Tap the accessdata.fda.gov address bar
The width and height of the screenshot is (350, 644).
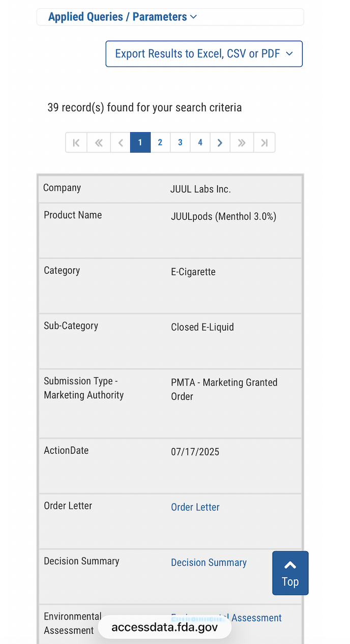click(165, 627)
